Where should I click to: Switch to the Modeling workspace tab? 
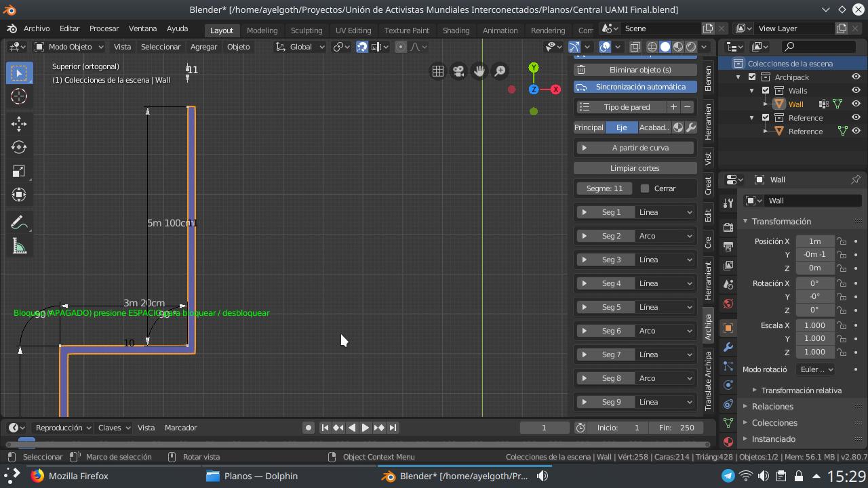pos(262,30)
